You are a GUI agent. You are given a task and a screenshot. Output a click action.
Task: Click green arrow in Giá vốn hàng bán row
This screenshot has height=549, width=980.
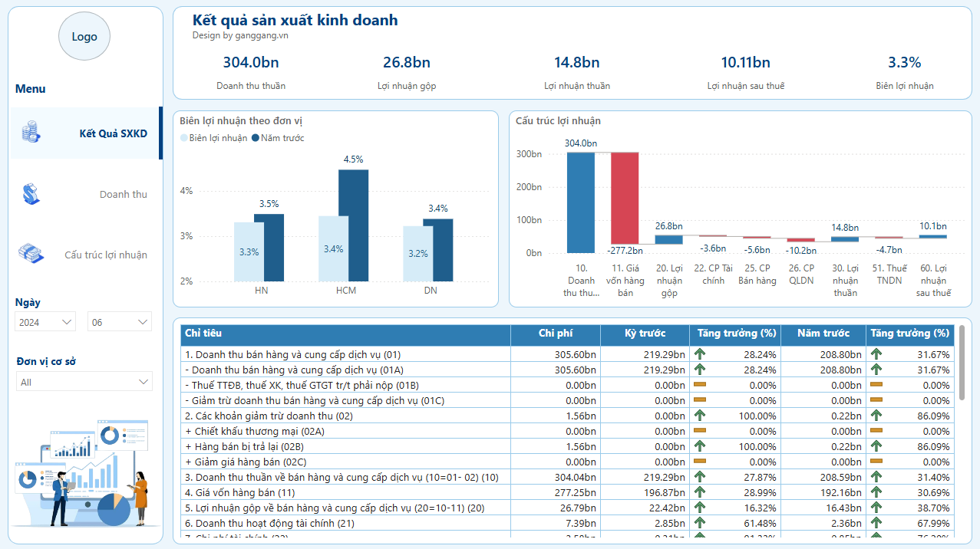(x=699, y=492)
